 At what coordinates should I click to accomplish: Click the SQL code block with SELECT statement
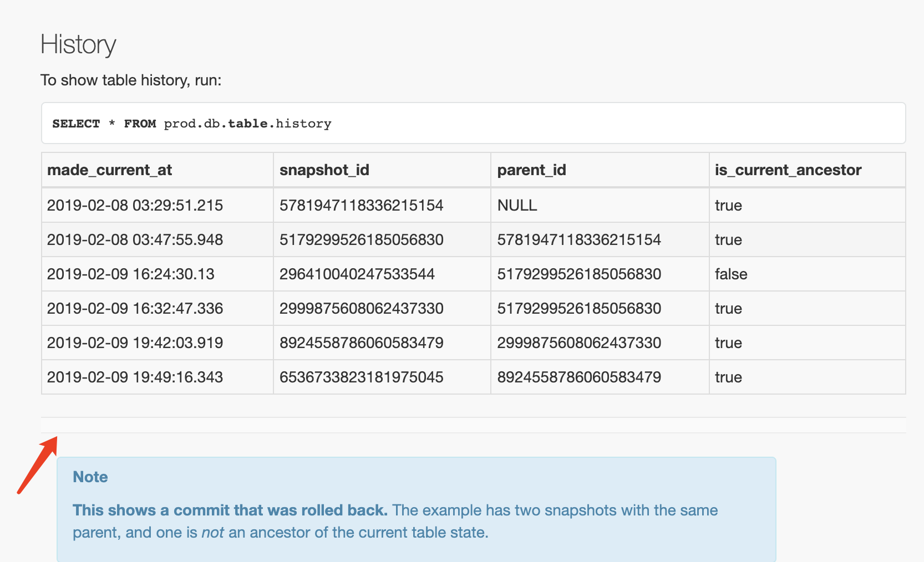[473, 123]
